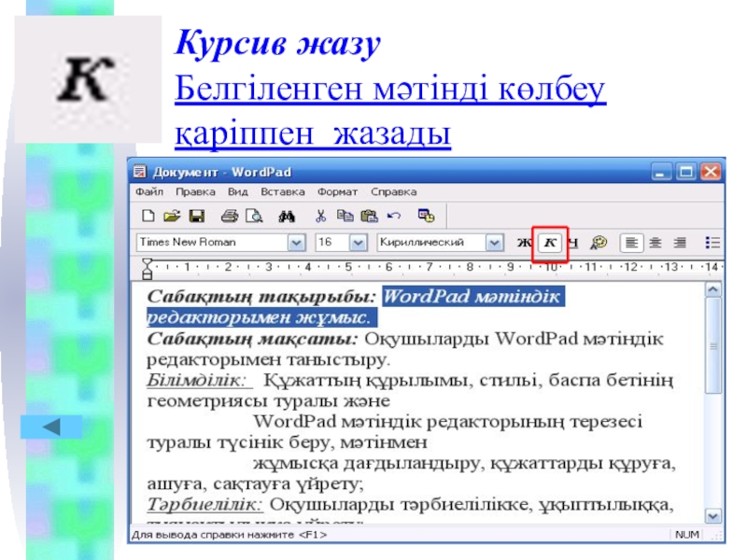
Task: Click the highlighted text WordPad мәтіндік
Action: tap(473, 297)
